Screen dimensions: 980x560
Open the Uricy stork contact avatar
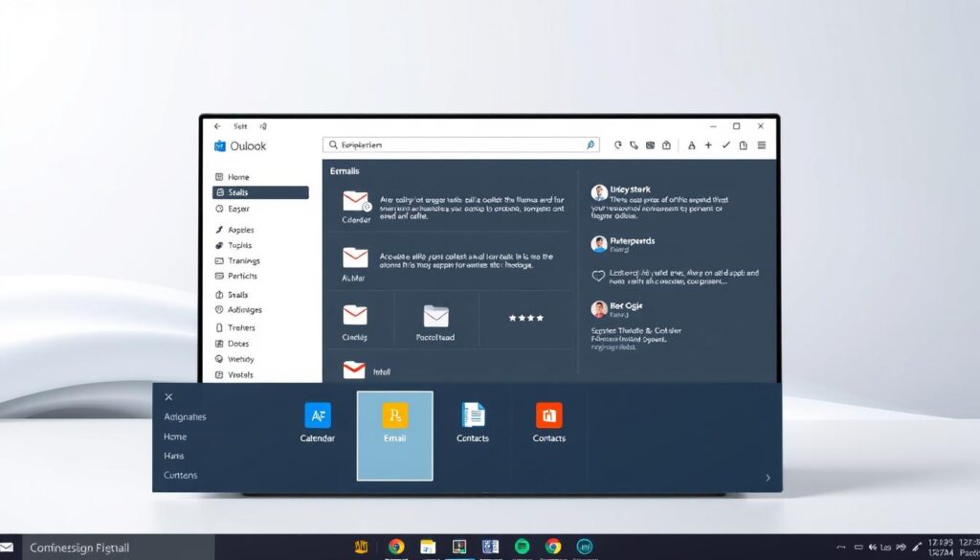(x=599, y=192)
